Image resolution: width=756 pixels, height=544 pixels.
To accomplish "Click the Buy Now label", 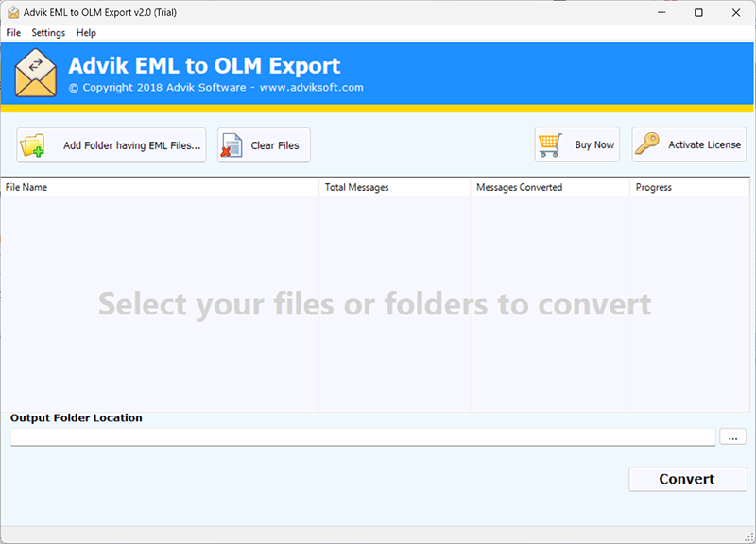I will (594, 145).
